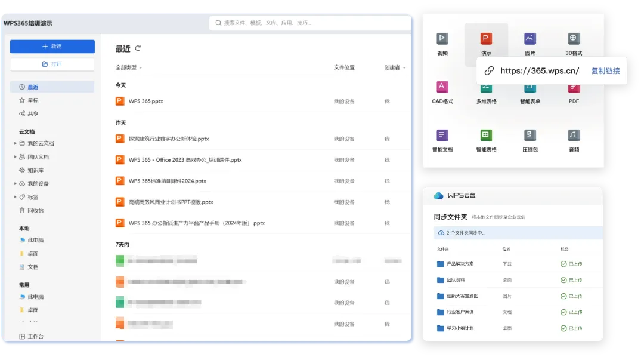This screenshot has height=360, width=644.
Task: Select the 智能文档 smart document icon
Action: pos(442,135)
